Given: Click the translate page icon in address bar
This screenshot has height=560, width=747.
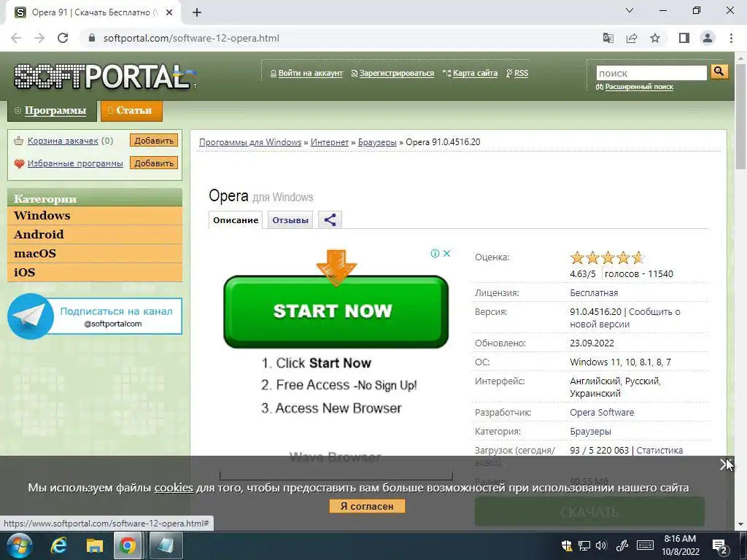Looking at the screenshot, I should click(608, 38).
